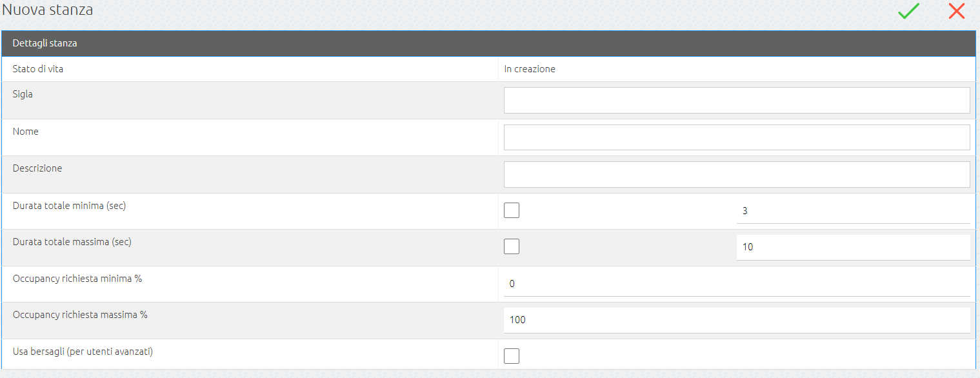Confirm the new room with the green checkmark
The image size is (980, 378).
pyautogui.click(x=908, y=11)
